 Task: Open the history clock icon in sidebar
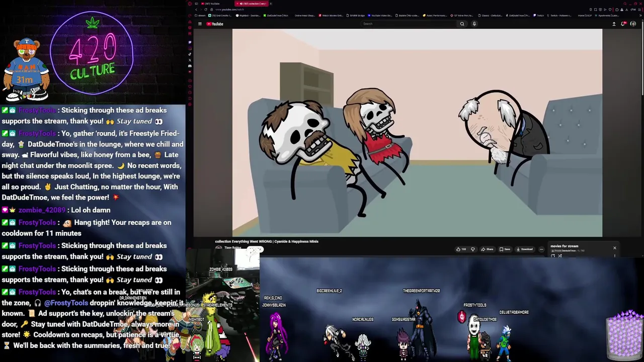point(190,92)
